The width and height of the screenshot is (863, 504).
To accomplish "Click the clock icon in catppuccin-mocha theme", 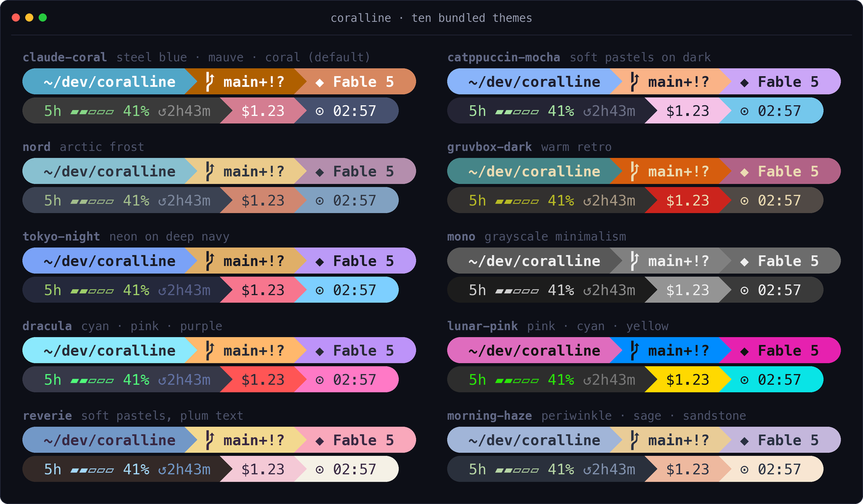I will pos(744,111).
